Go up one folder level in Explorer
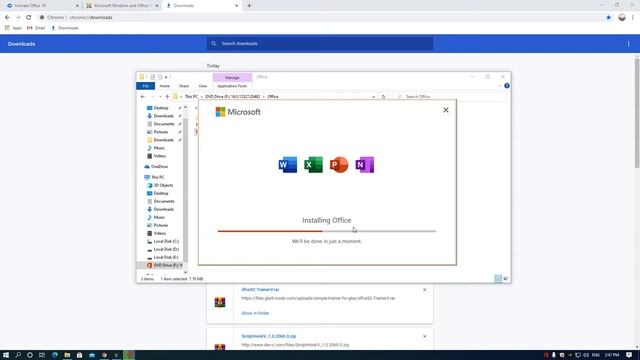 (167, 97)
